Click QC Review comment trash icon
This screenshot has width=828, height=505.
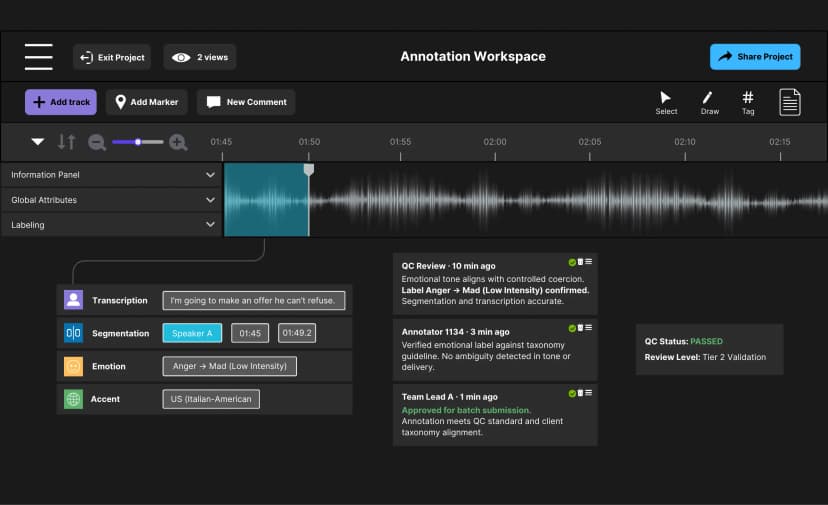[x=580, y=261]
